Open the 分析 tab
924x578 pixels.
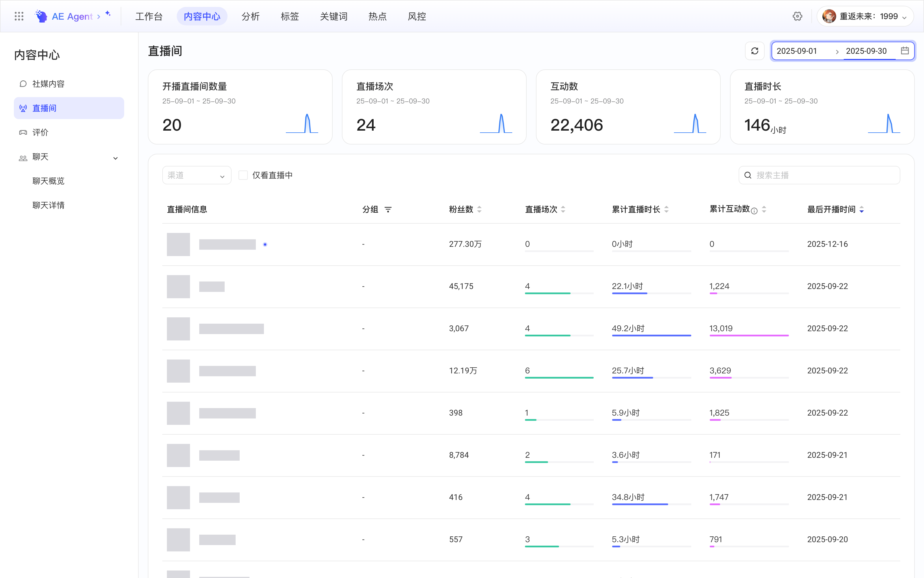[250, 16]
